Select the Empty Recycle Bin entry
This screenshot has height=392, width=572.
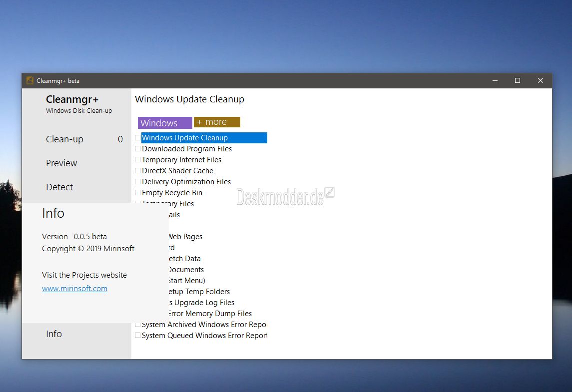pyautogui.click(x=172, y=193)
